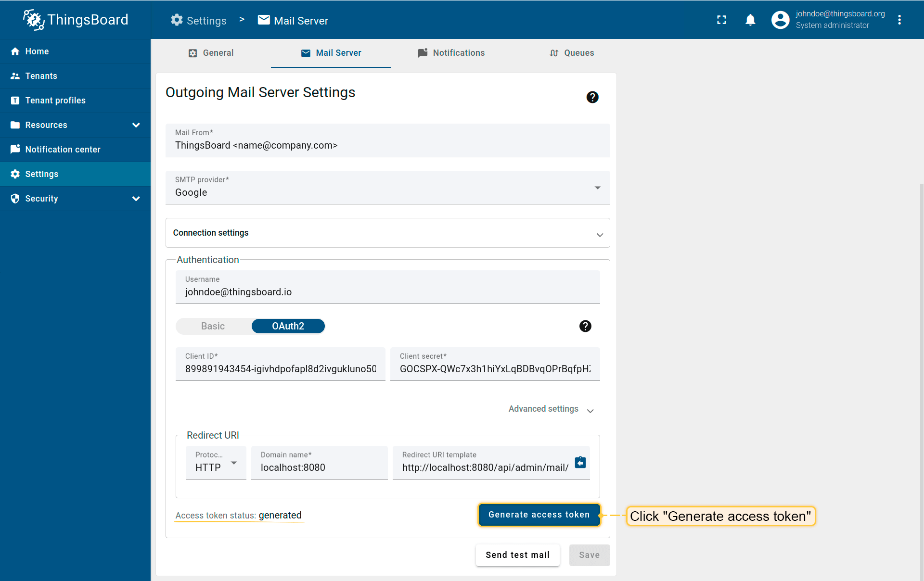The height and width of the screenshot is (581, 924).
Task: Open the notifications bell icon
Action: pos(750,20)
